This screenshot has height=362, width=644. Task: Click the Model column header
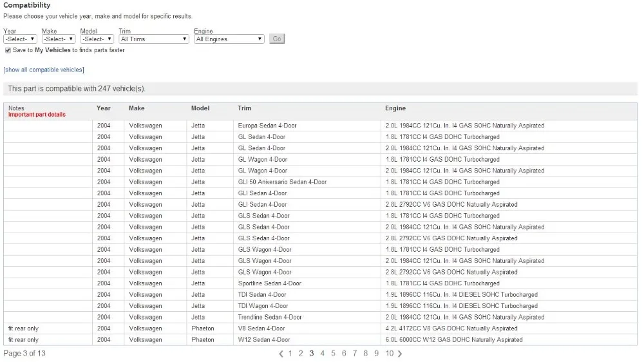point(200,108)
